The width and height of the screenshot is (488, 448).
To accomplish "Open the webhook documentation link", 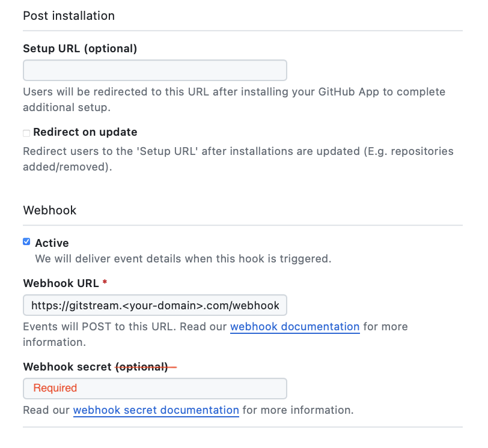I will (x=294, y=327).
